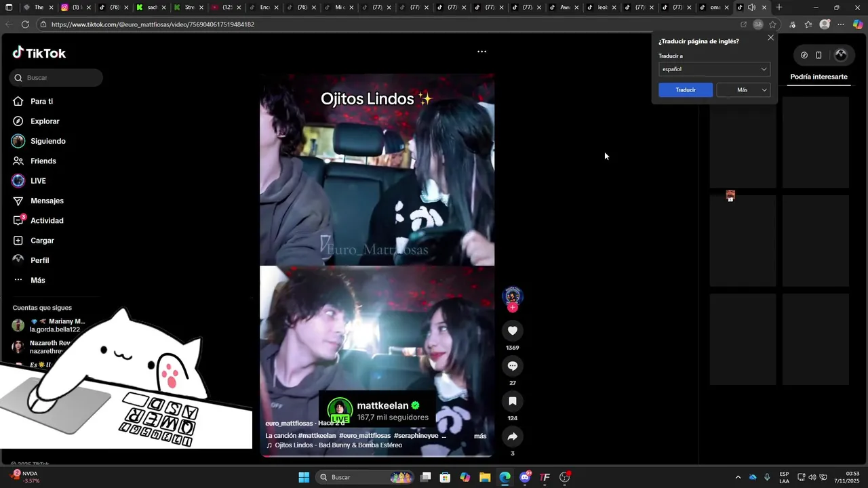Viewport: 868px width, 488px height.
Task: Open Mensajes inbox
Action: [38, 201]
